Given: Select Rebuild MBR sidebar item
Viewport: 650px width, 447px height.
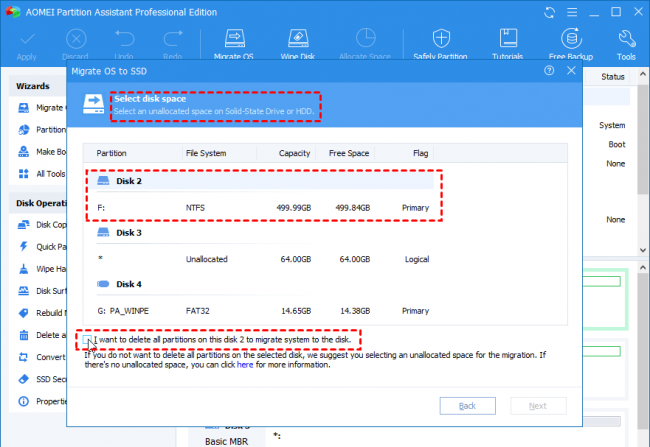Looking at the screenshot, I should pyautogui.click(x=41, y=313).
